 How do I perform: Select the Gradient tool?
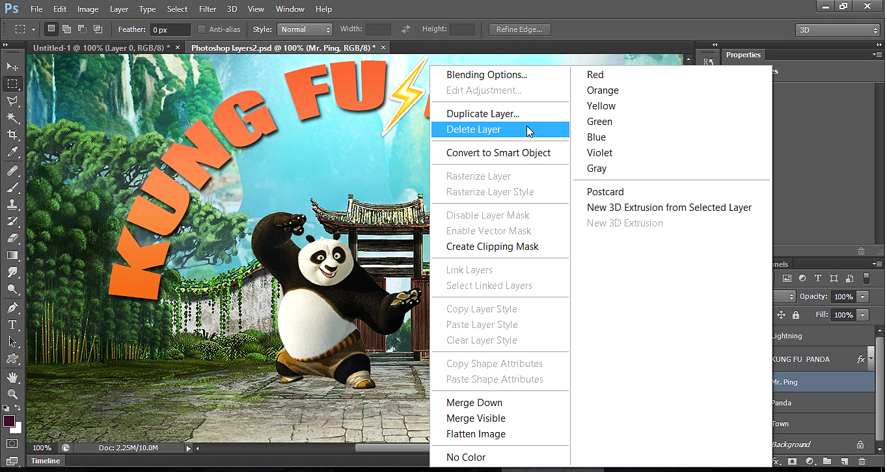tap(12, 255)
